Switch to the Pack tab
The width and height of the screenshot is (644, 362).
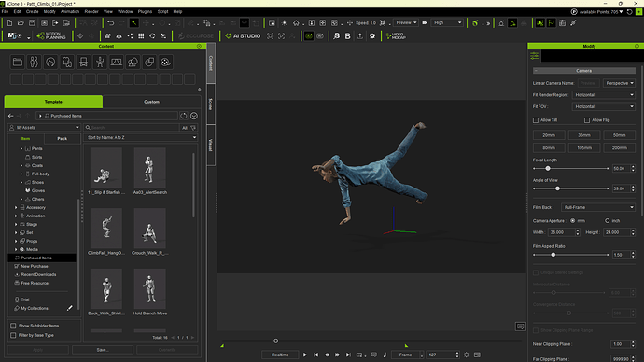[62, 139]
